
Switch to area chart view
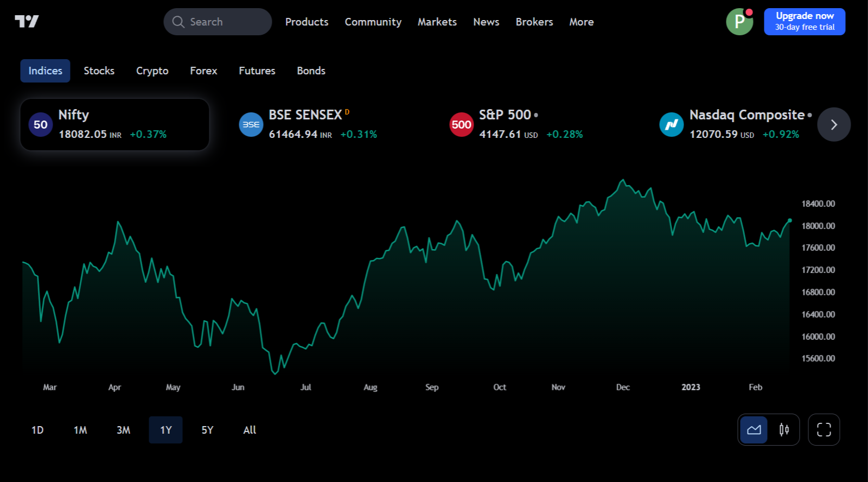pyautogui.click(x=754, y=430)
